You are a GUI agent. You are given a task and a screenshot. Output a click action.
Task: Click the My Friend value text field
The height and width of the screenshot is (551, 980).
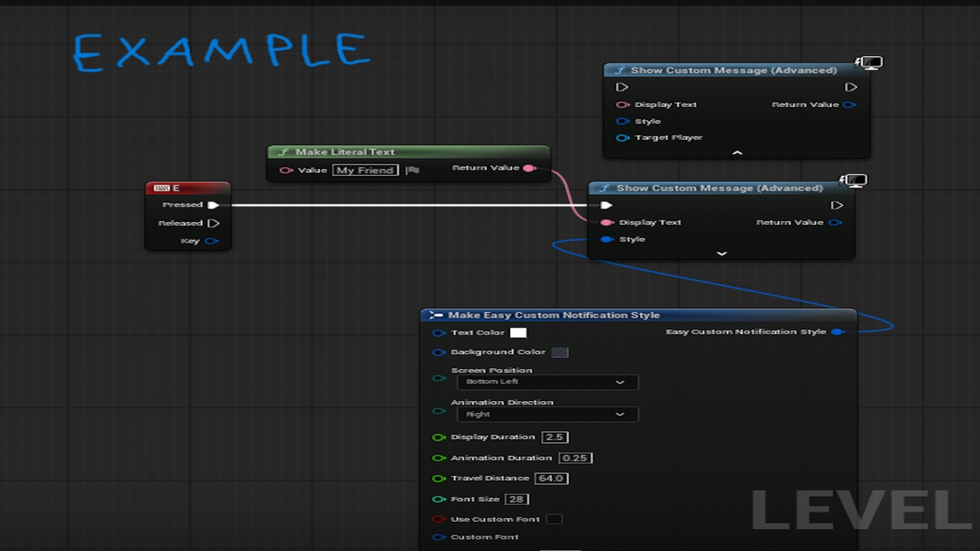click(x=366, y=171)
